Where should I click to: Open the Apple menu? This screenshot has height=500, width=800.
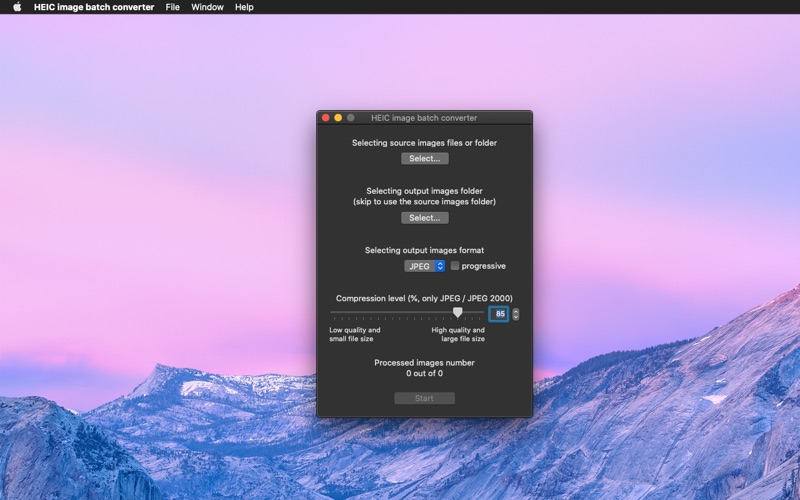[x=17, y=7]
